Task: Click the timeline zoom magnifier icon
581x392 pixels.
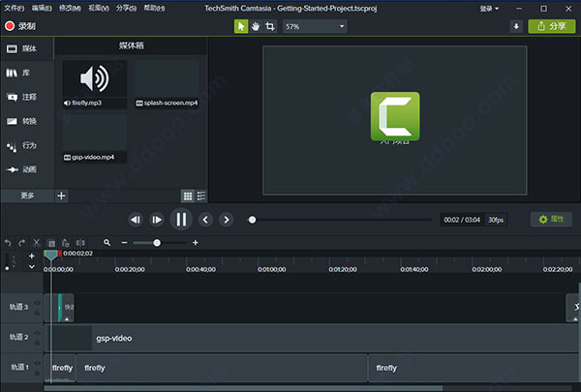Action: coord(107,243)
